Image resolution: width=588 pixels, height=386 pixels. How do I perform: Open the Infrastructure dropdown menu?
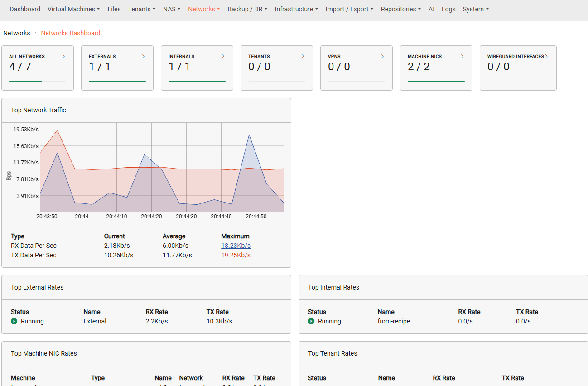pyautogui.click(x=296, y=9)
